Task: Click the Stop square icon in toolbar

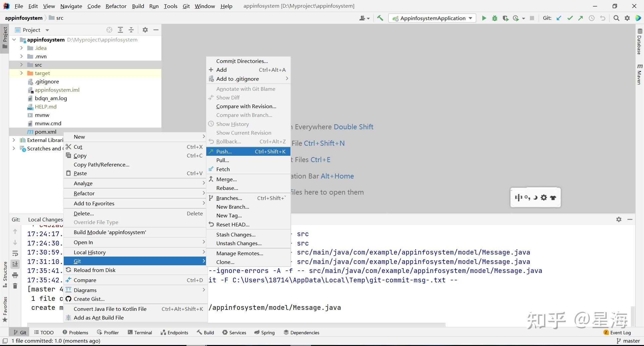Action: [532, 18]
